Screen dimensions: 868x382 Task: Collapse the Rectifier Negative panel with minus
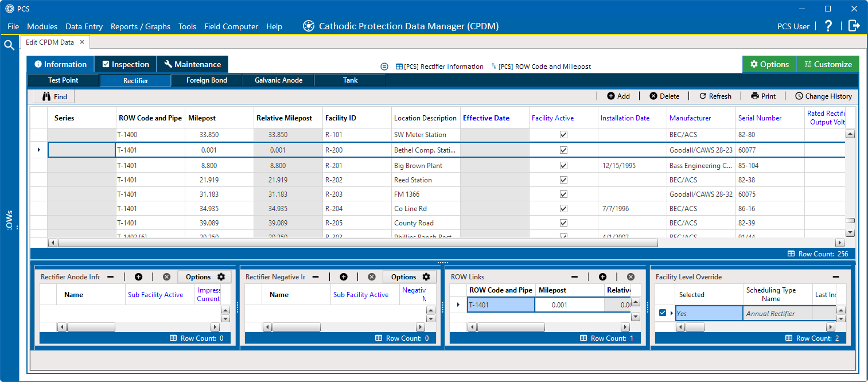[316, 276]
